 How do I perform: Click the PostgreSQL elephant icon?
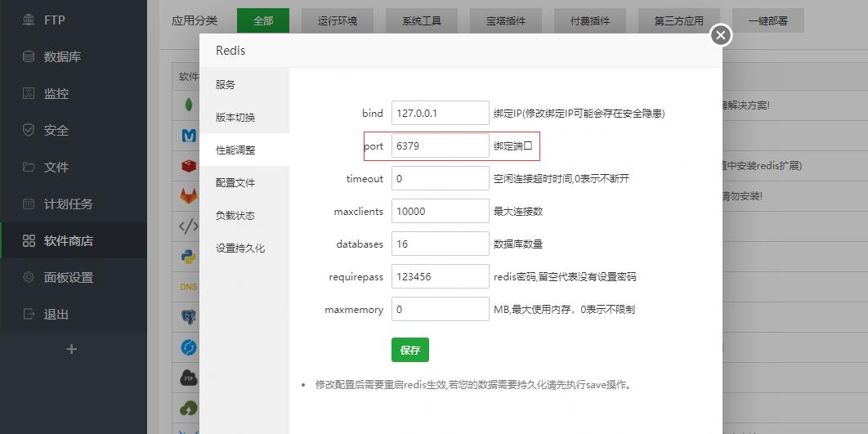pos(189,317)
